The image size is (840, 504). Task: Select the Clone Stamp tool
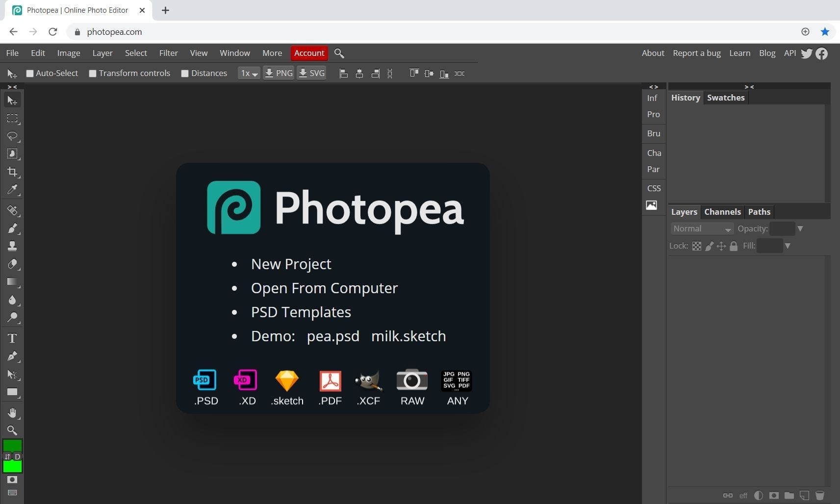pos(12,246)
